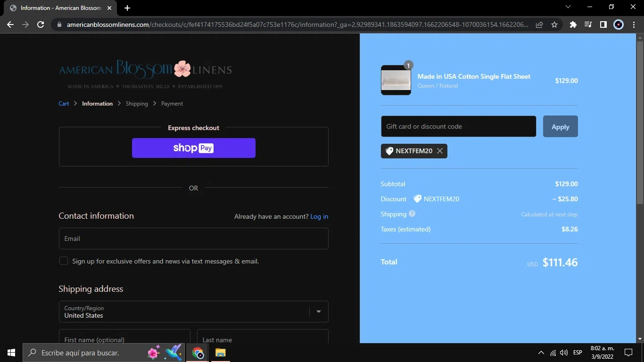Click the gift card or discount code field
Image resolution: width=644 pixels, height=362 pixels.
[x=458, y=126]
